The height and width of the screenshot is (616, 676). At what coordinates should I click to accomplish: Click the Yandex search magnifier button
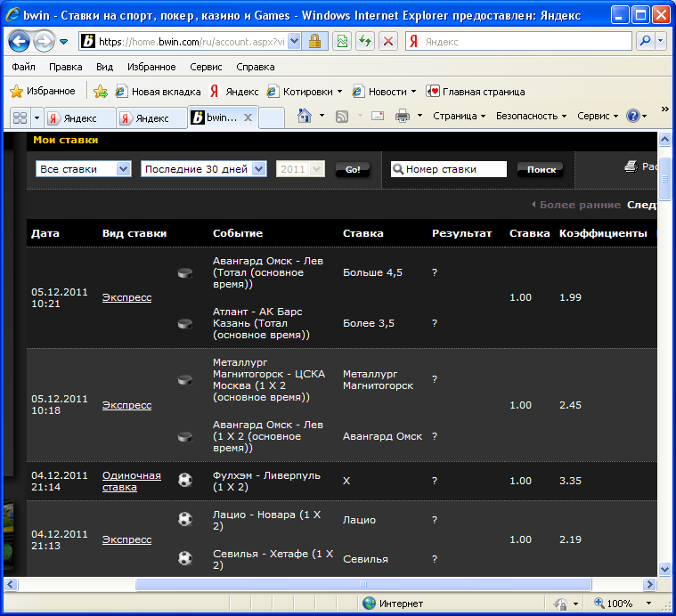click(x=645, y=41)
